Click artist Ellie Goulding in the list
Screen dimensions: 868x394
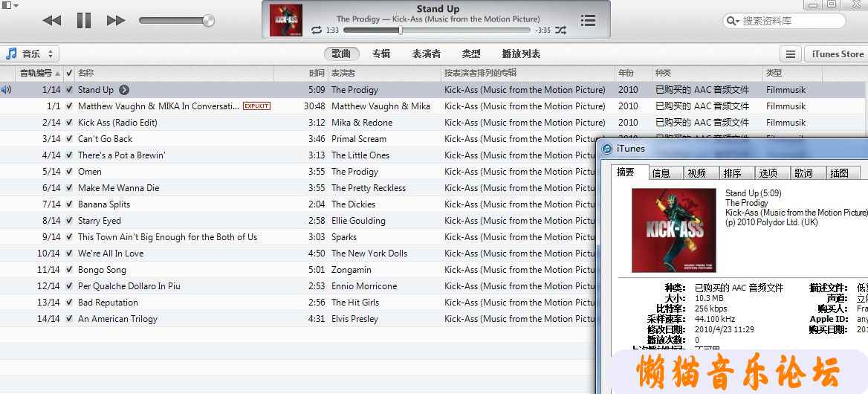point(358,221)
